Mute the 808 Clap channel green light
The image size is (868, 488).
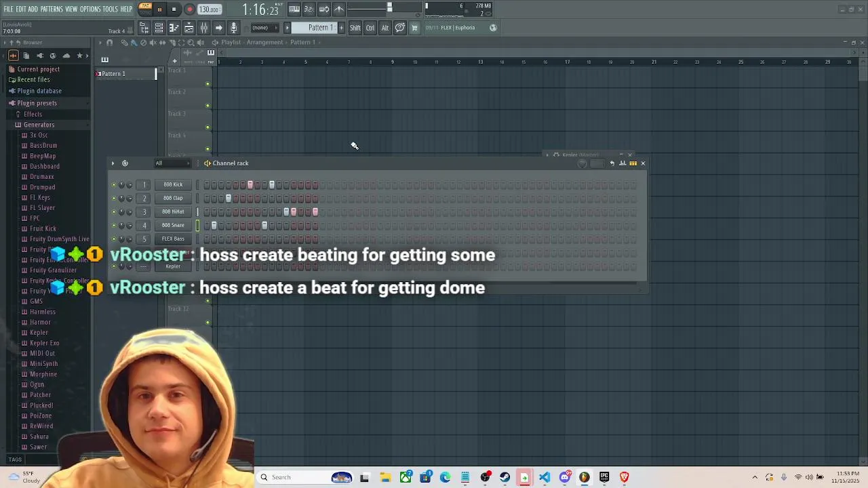coord(113,198)
